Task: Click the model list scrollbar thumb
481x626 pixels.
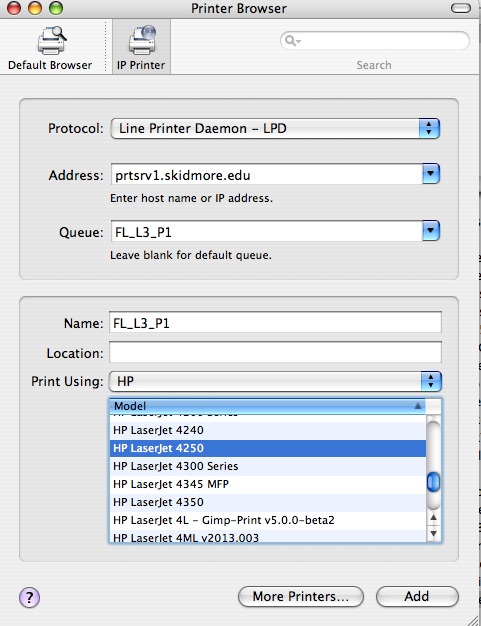Action: click(433, 482)
